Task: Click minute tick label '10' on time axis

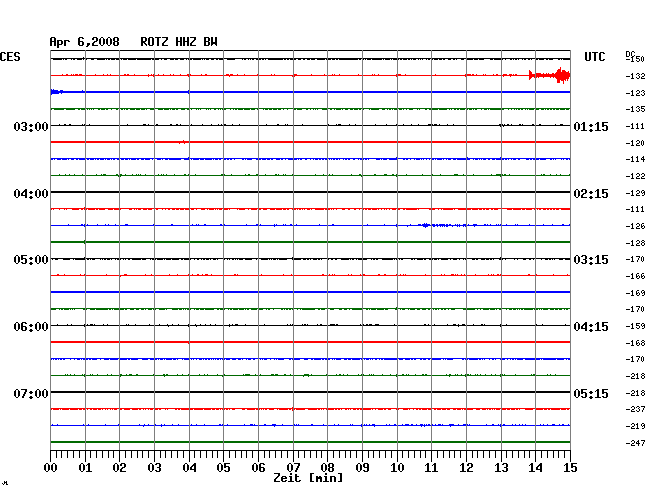Action: pos(397,468)
